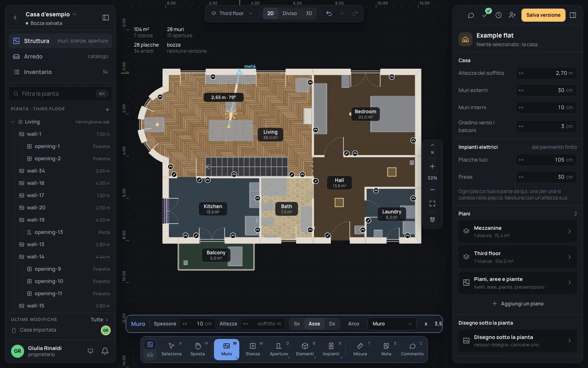Expand the Mezzanine floor card
The image size is (588, 368).
517,231
